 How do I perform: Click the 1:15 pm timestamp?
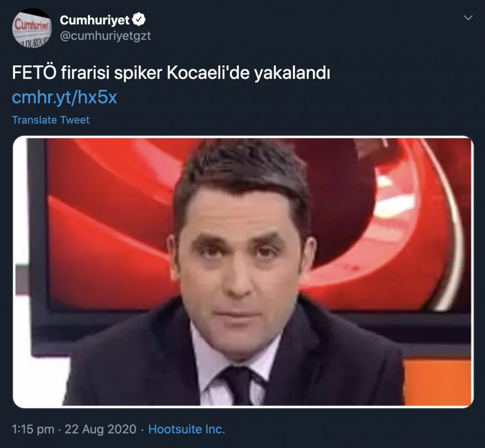(33, 430)
